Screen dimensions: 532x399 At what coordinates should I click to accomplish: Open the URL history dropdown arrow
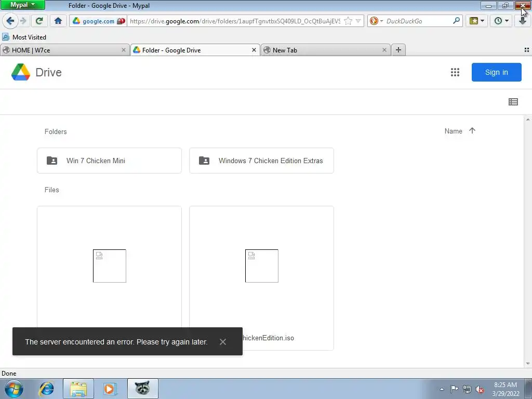[358, 21]
